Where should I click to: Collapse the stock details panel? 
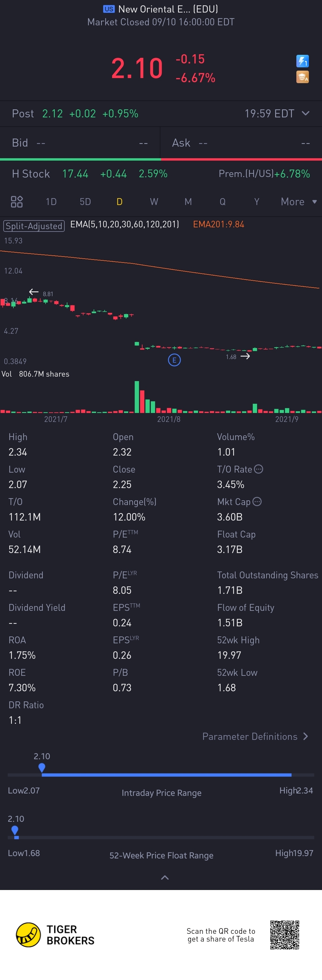click(x=165, y=878)
